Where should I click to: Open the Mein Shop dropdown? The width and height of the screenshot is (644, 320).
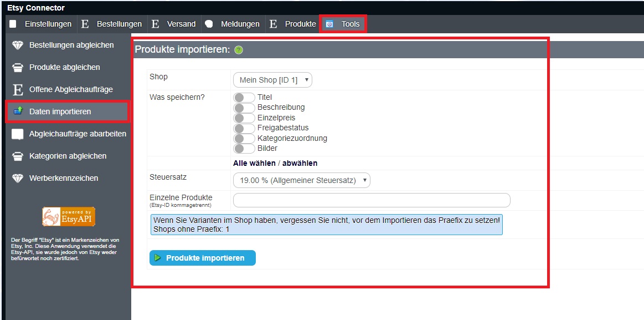pyautogui.click(x=272, y=80)
